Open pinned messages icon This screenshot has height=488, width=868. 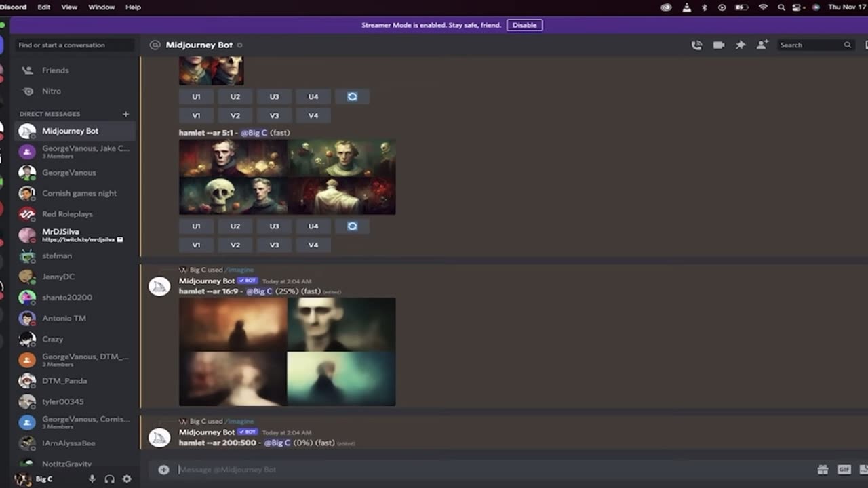741,45
